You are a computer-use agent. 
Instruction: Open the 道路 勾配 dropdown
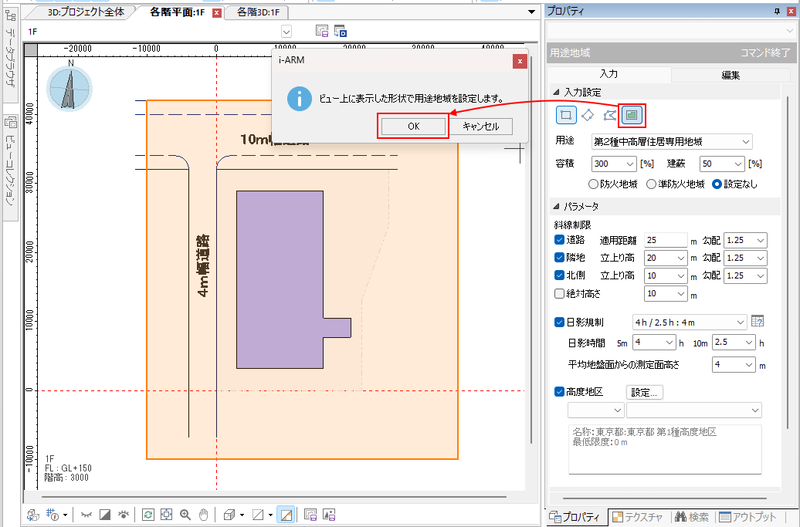point(745,240)
